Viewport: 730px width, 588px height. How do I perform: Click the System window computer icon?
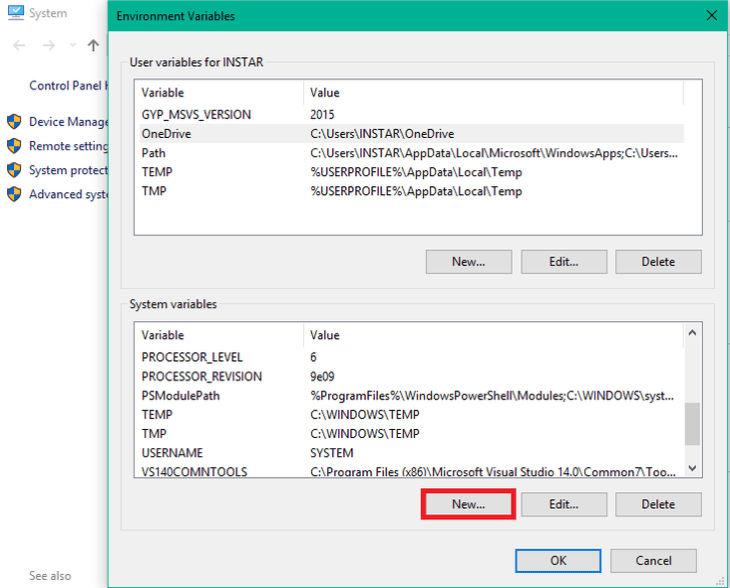pyautogui.click(x=15, y=14)
